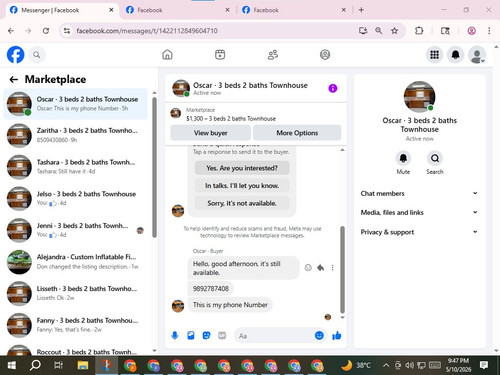500x375 pixels.
Task: Open the Friends icon
Action: tap(273, 55)
